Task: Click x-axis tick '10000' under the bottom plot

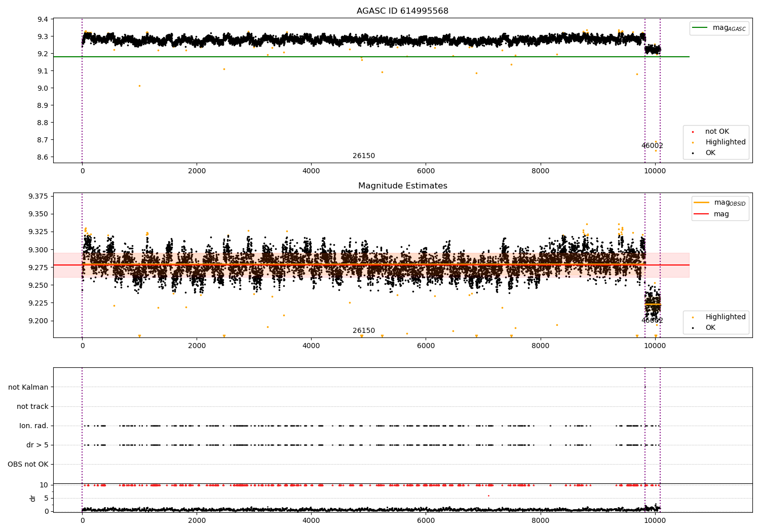Action: pos(655,520)
